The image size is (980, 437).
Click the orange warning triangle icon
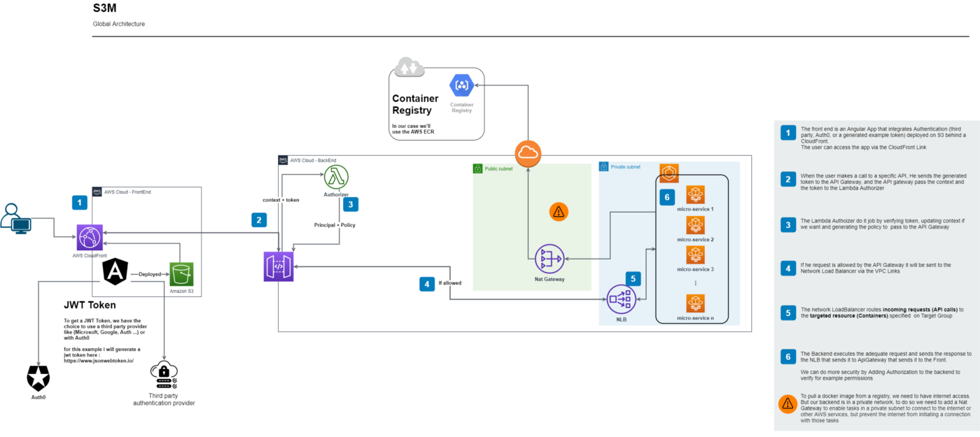click(559, 211)
